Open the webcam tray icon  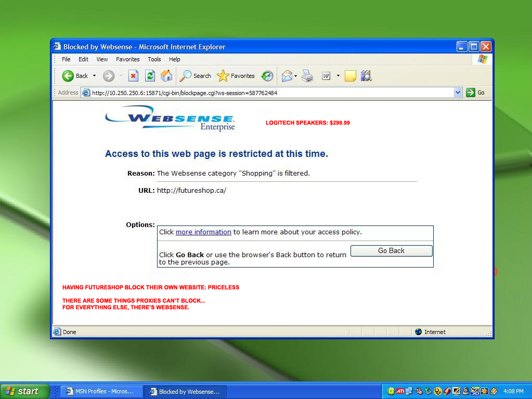pos(466,391)
